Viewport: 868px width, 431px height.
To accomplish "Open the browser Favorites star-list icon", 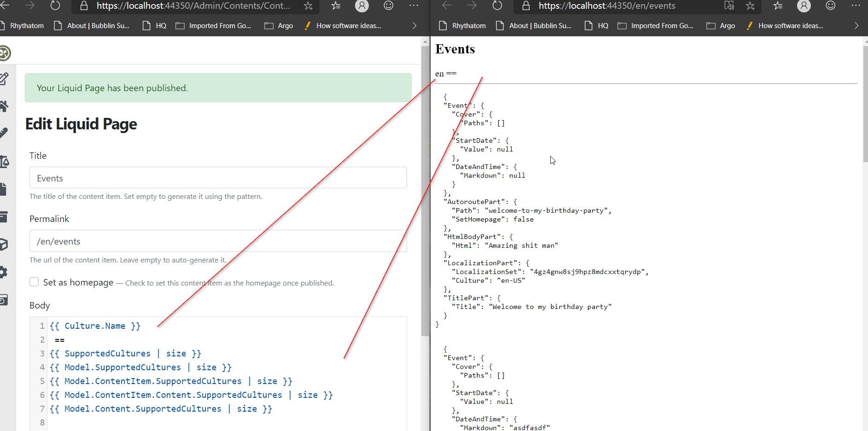I will pyautogui.click(x=335, y=6).
